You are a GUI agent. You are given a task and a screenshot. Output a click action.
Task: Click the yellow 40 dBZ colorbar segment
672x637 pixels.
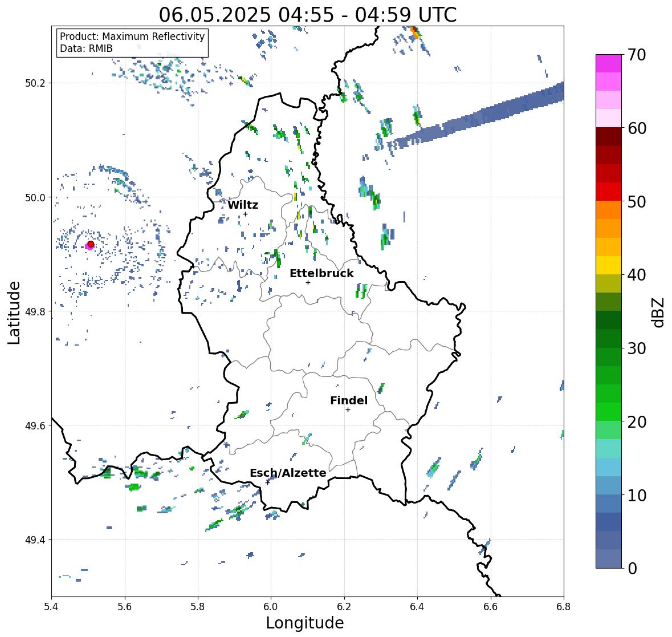(x=609, y=265)
